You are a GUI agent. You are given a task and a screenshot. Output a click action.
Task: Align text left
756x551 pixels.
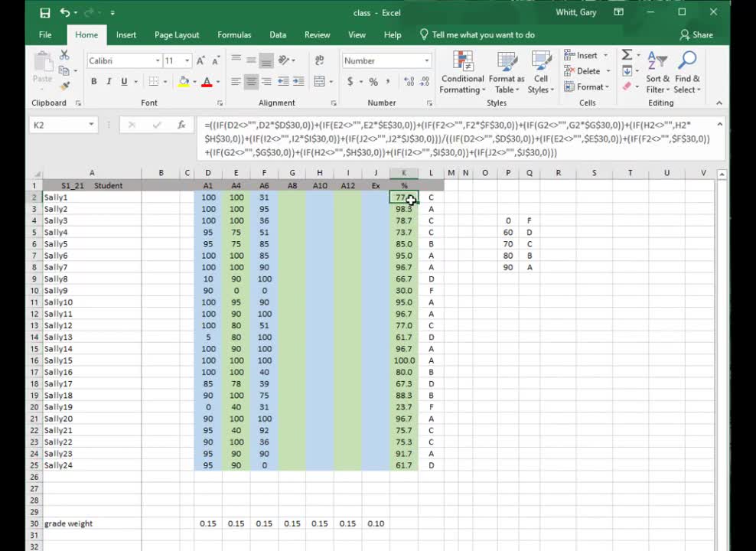236,81
